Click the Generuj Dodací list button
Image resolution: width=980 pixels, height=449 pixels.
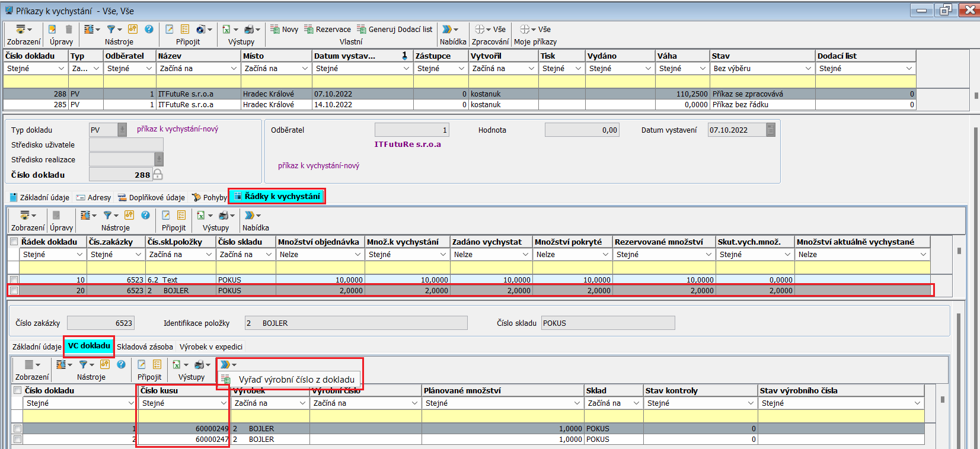click(x=394, y=29)
